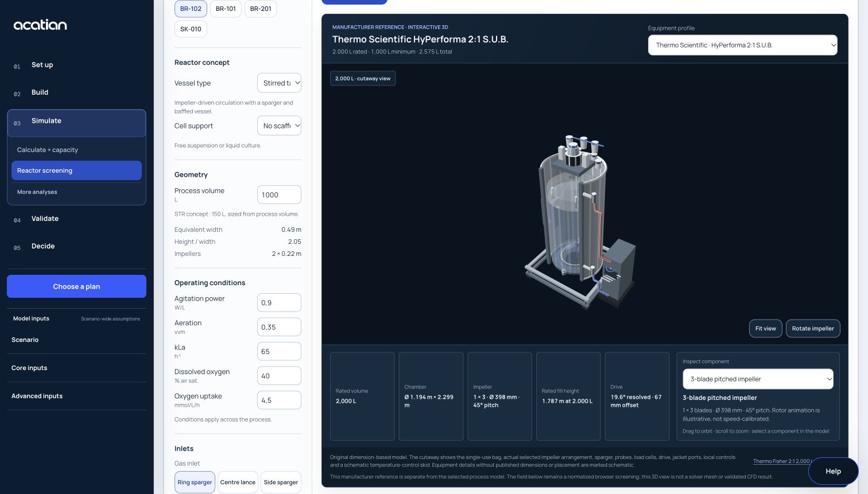
Task: Click the acatian logo
Action: point(40,25)
